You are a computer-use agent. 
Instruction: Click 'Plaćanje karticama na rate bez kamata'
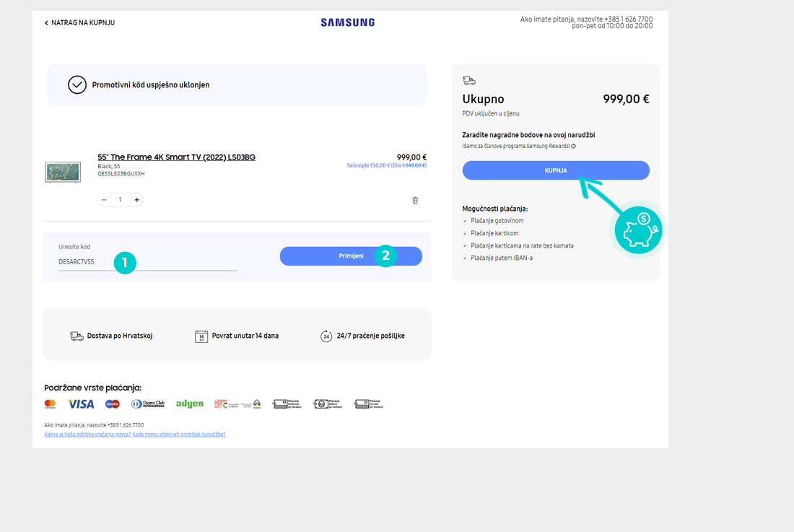(x=522, y=246)
